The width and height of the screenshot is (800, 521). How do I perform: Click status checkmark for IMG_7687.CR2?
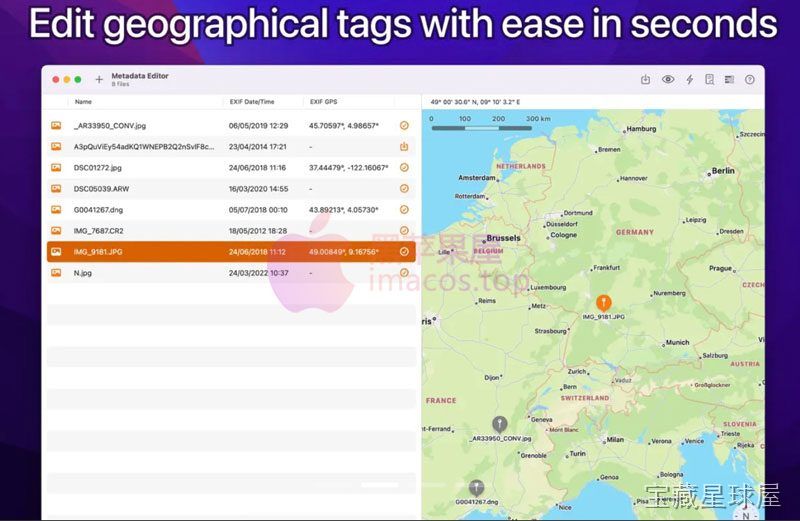[x=404, y=231]
